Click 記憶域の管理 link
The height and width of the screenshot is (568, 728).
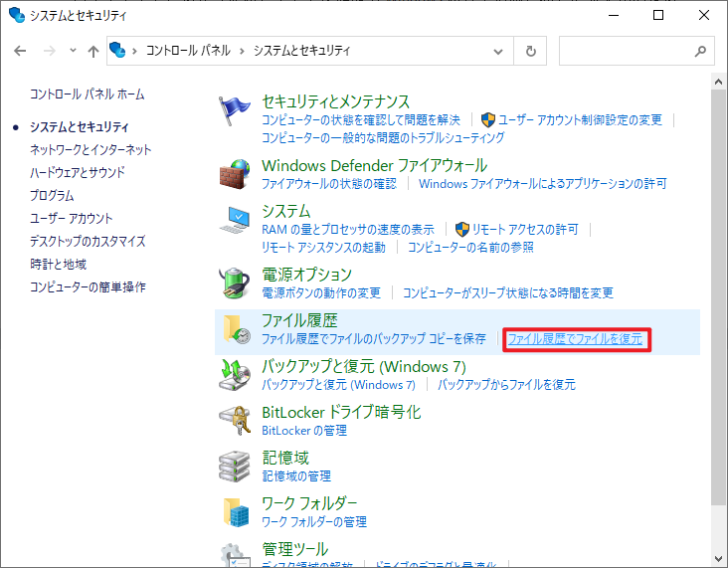(x=296, y=476)
